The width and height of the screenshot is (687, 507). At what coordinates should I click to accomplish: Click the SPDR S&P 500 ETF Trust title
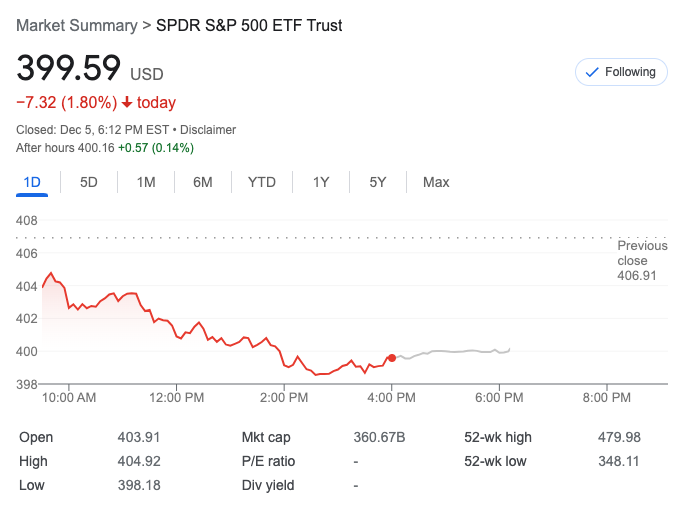(x=249, y=25)
